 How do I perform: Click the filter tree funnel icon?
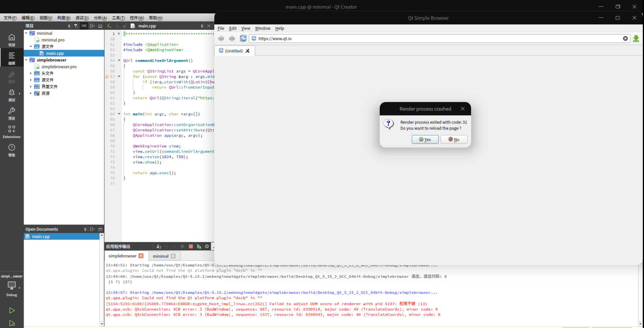point(76,26)
